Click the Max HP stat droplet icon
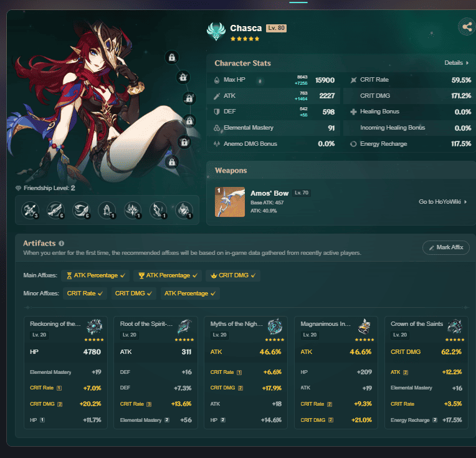Viewport: 476px width, 458px height. (216, 80)
